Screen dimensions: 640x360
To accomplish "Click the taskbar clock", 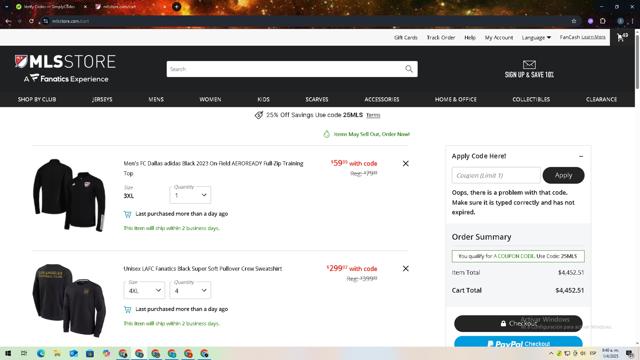I will click(x=610, y=353).
